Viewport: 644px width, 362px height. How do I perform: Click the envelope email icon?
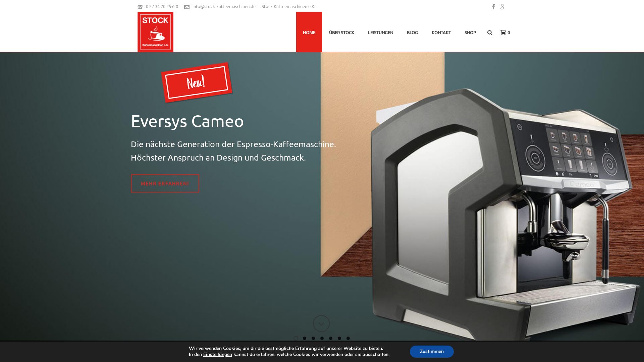(187, 7)
